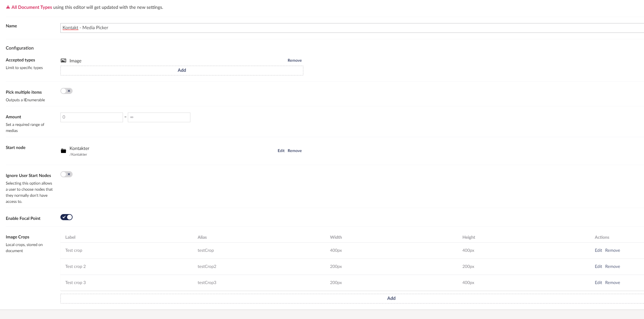Click the warning triangle icon
Viewport: 644px width, 319px height.
[x=8, y=7]
